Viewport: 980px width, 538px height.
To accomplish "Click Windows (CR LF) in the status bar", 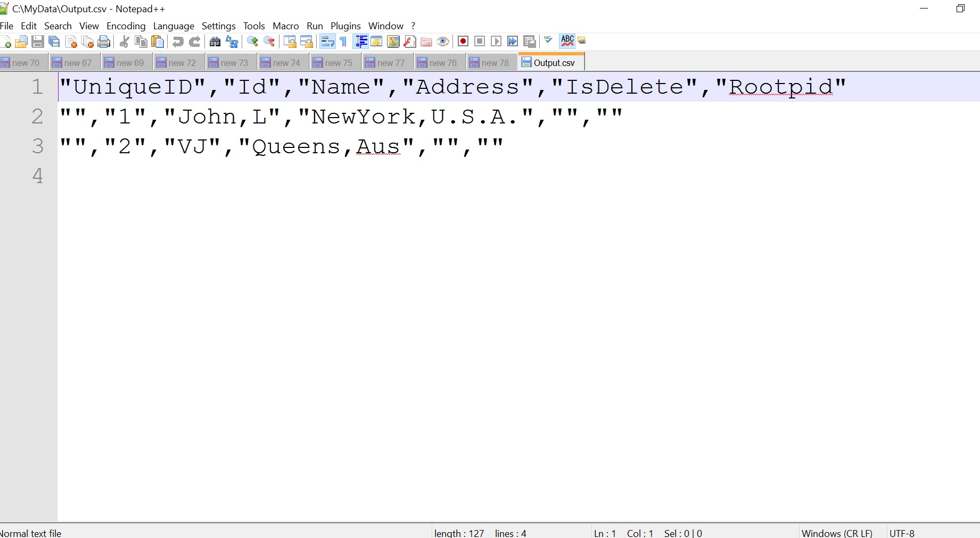I will (836, 533).
